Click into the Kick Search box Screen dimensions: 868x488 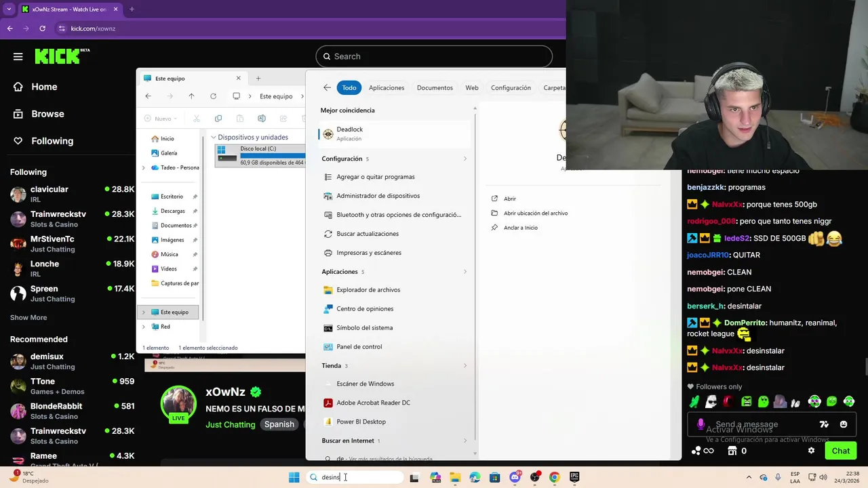434,56
